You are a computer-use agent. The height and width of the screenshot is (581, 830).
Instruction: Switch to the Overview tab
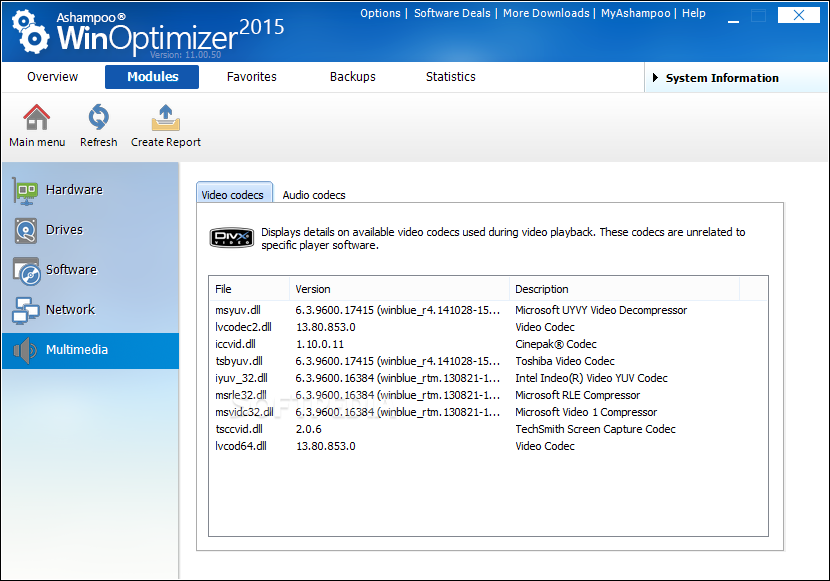tap(52, 77)
